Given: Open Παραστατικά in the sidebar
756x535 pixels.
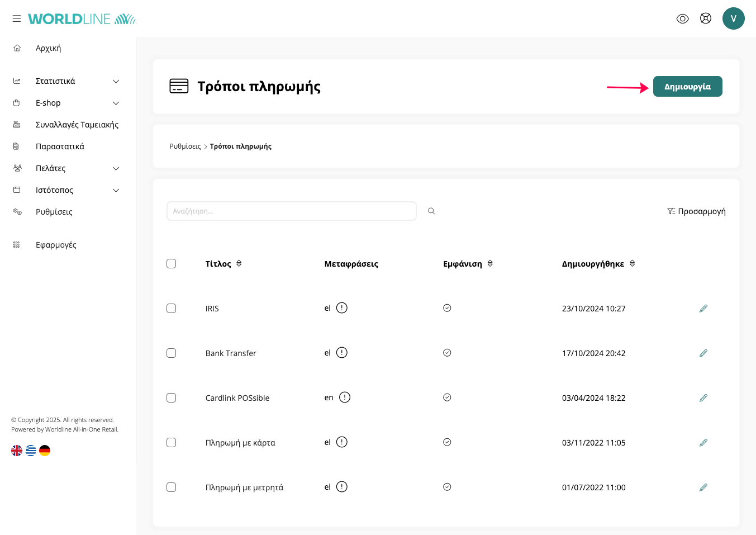Looking at the screenshot, I should click(60, 146).
